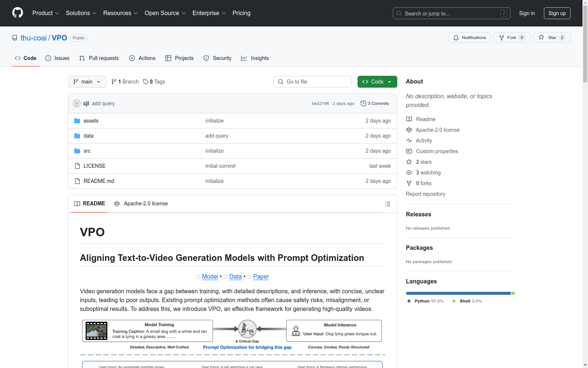
Task: Click the Search or jump to box
Action: [451, 13]
